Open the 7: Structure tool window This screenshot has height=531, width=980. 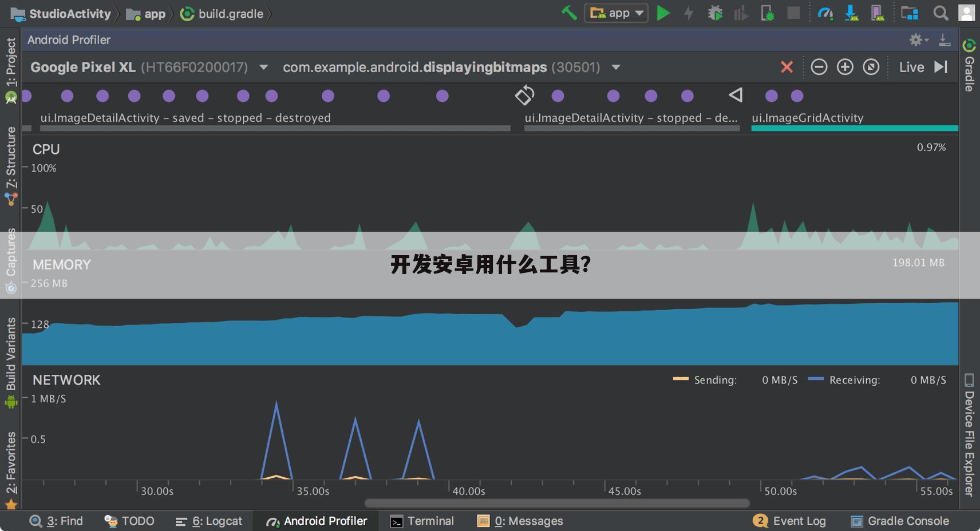(x=11, y=166)
